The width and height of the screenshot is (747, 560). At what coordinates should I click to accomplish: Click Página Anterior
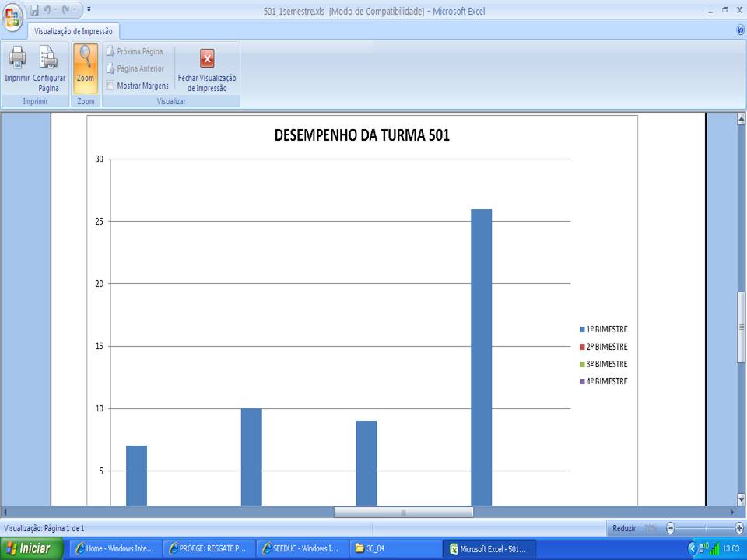[135, 68]
